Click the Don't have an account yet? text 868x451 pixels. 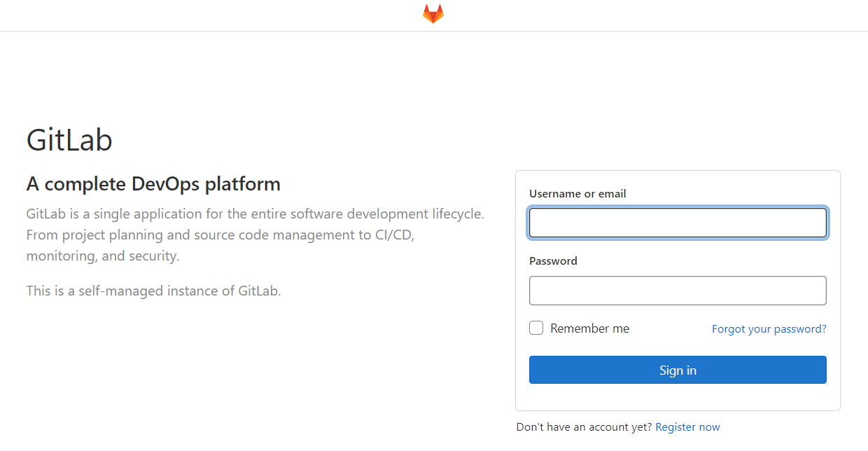click(x=583, y=426)
